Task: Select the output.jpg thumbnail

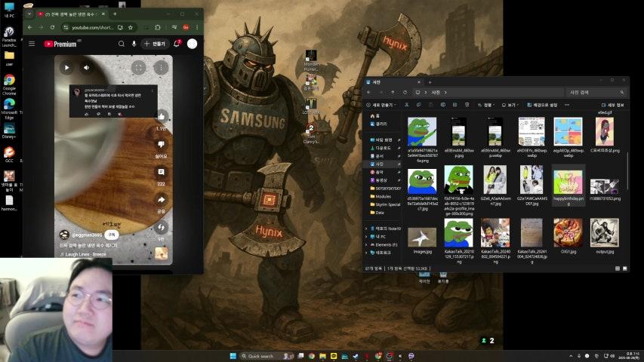Action: pos(605,233)
